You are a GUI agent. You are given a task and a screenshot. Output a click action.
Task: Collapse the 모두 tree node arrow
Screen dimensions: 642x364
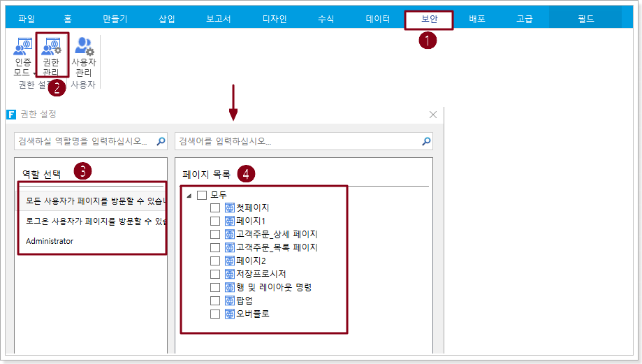coord(189,196)
